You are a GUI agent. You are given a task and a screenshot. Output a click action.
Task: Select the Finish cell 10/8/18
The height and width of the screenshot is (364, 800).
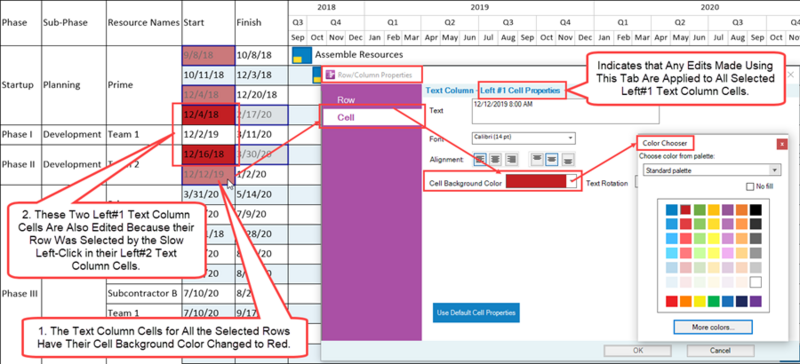click(262, 55)
